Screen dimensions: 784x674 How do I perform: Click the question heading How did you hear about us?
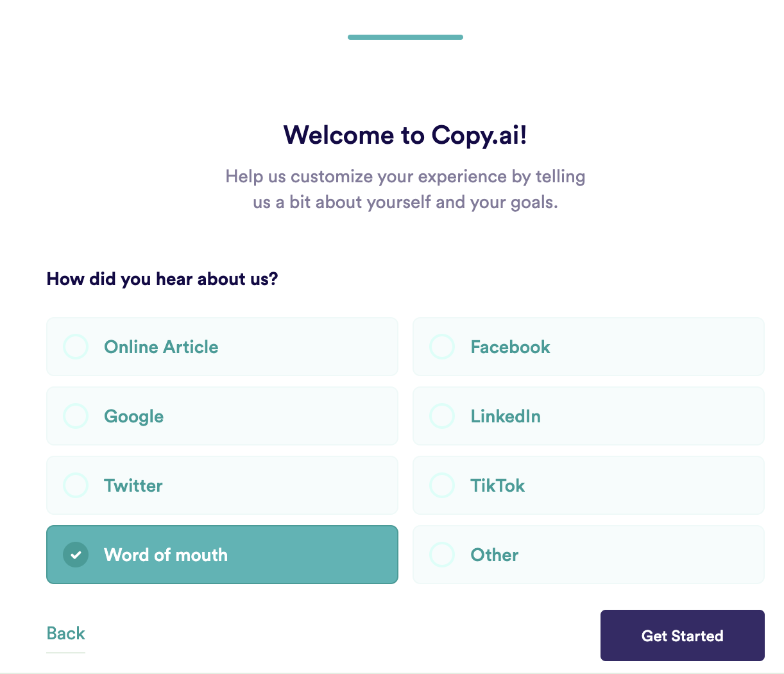pyautogui.click(x=162, y=279)
